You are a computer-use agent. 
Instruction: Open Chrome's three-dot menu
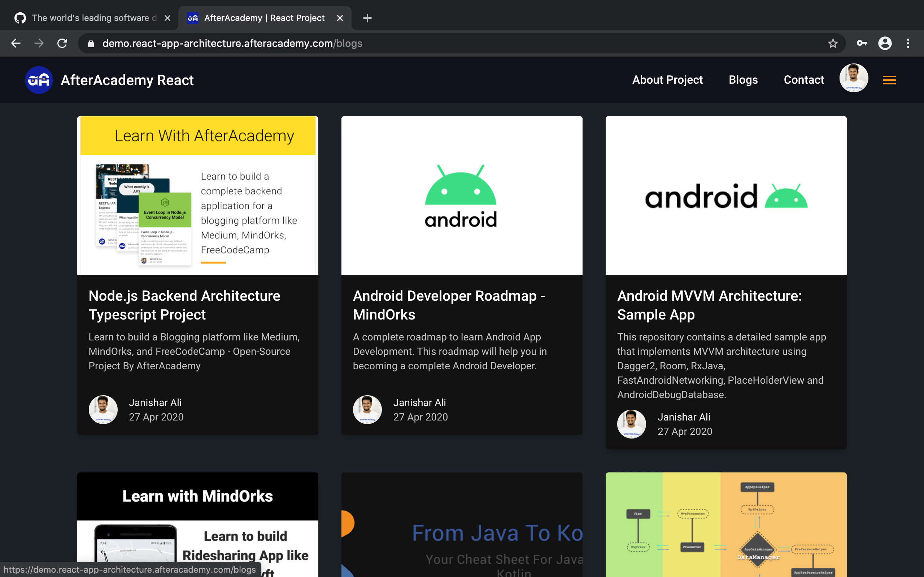(x=908, y=44)
